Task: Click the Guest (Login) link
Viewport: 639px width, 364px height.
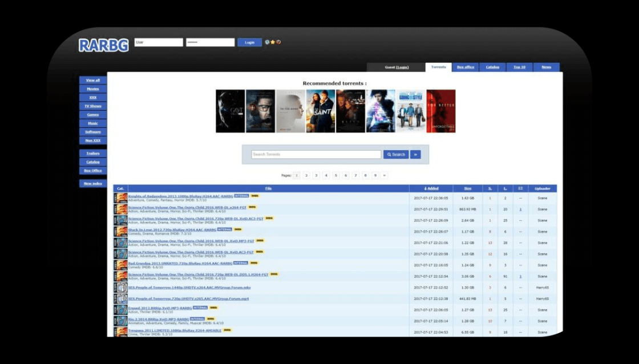Action: click(397, 67)
